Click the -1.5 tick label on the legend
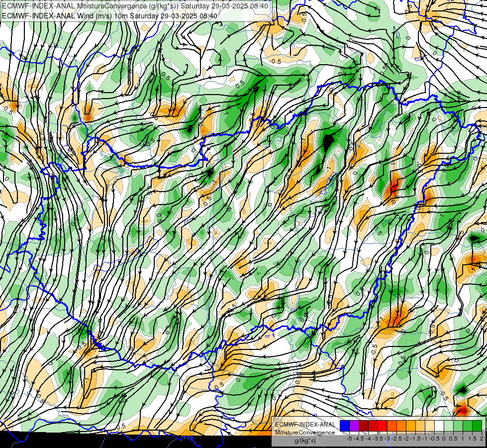The height and width of the screenshot is (448, 487). (x=415, y=439)
